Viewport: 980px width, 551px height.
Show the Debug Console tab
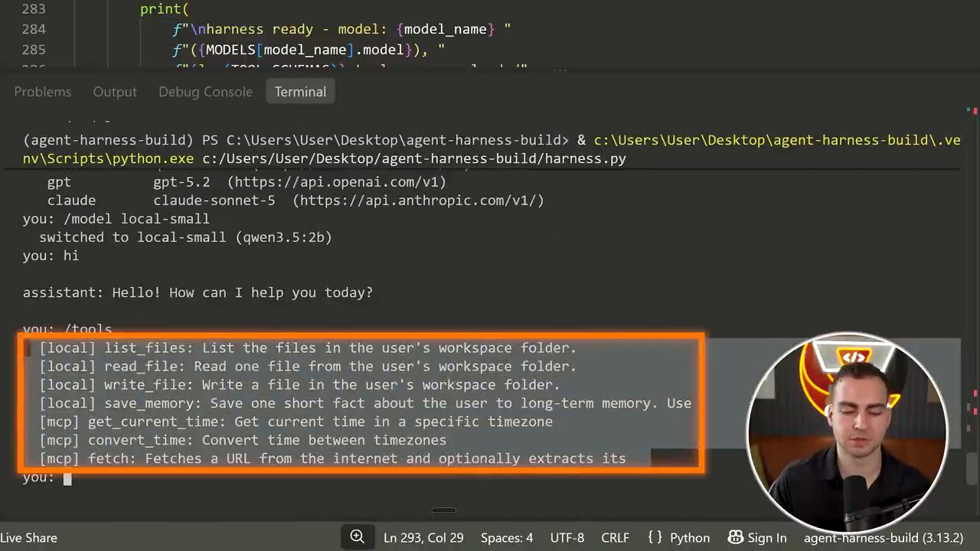[x=205, y=92]
